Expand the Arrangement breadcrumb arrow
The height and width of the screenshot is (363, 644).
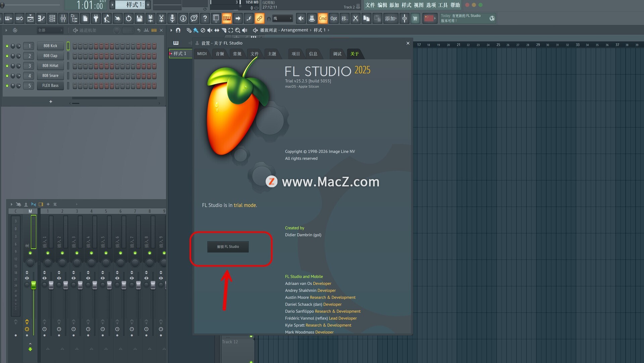311,30
